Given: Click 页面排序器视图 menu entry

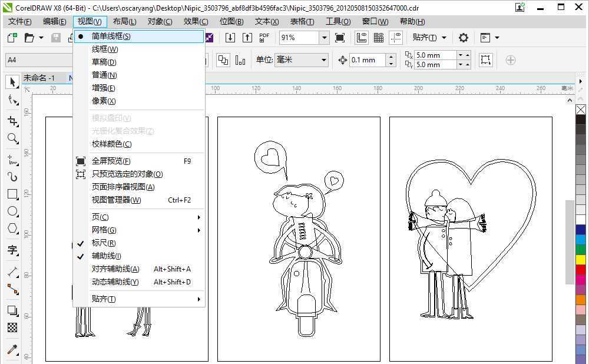Looking at the screenshot, I should pos(123,187).
